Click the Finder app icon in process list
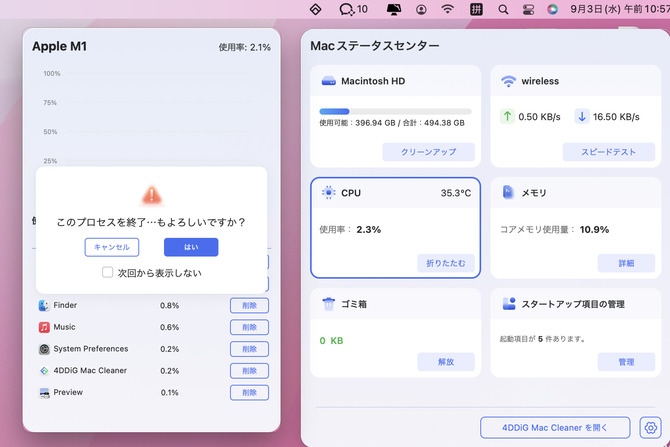Viewport: 670px width, 447px height. click(44, 306)
